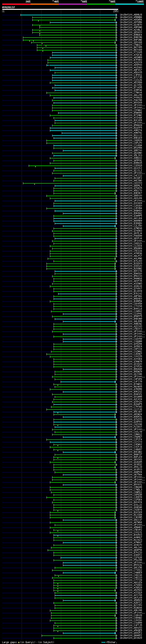Click the green alignment bar for UniRef100_Q6A6P2
The image size is (146, 644).
pos(79,636)
